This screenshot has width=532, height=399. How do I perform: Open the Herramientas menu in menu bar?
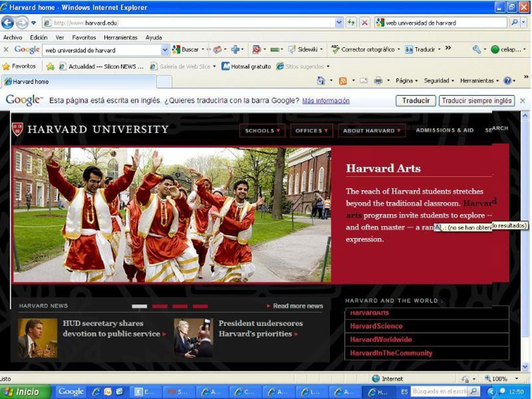click(121, 38)
